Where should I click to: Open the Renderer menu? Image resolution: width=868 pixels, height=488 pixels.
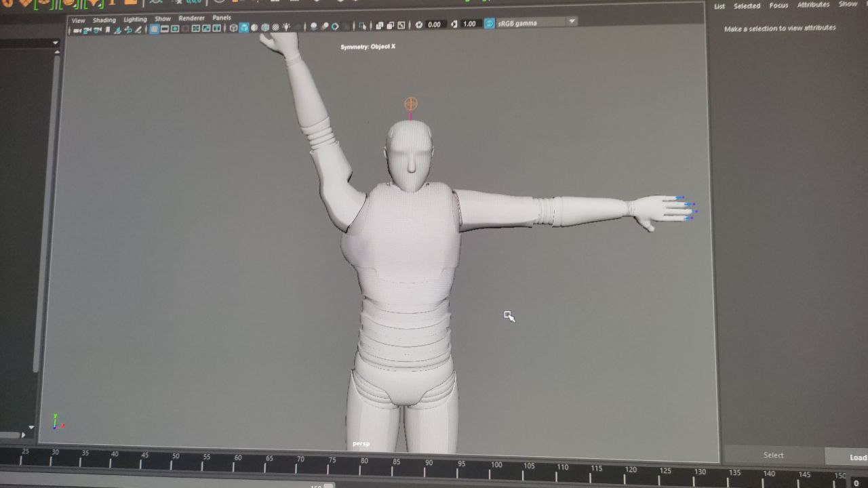pyautogui.click(x=192, y=18)
